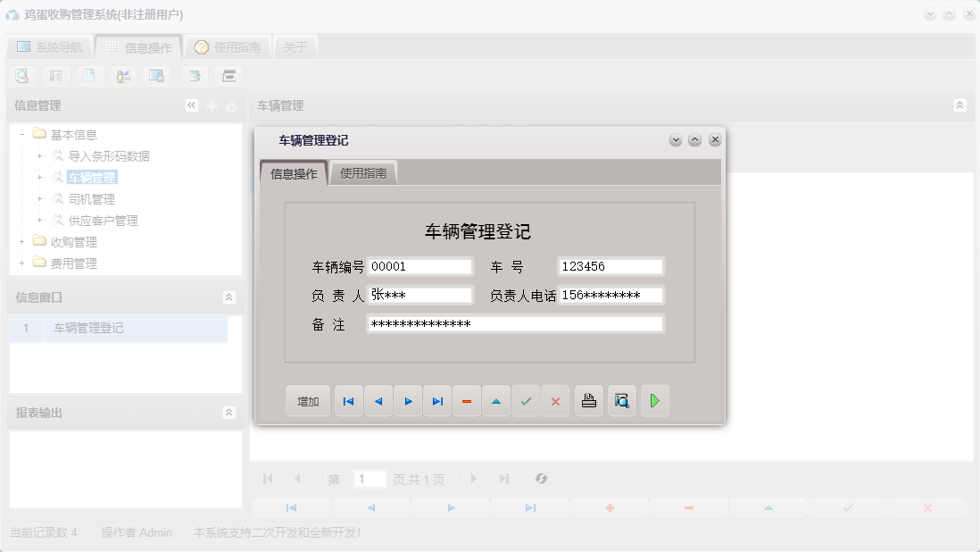Viewport: 980px width, 552px height.
Task: Move to the next record icon
Action: pyautogui.click(x=408, y=400)
